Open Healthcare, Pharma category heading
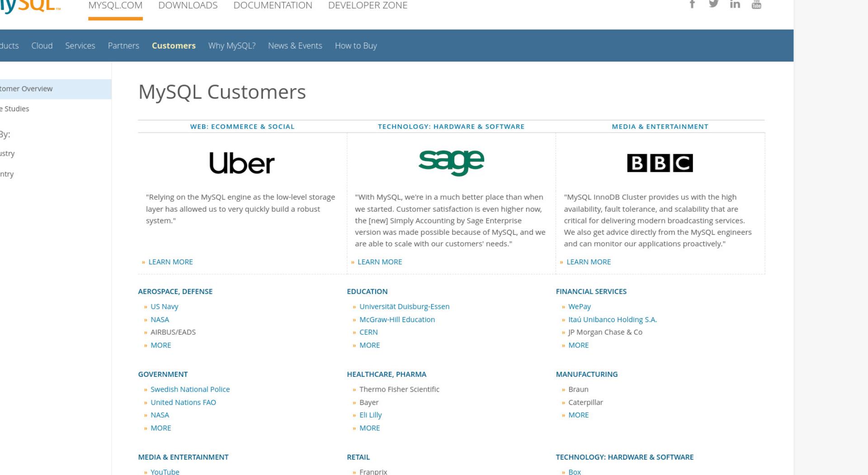 pyautogui.click(x=387, y=375)
